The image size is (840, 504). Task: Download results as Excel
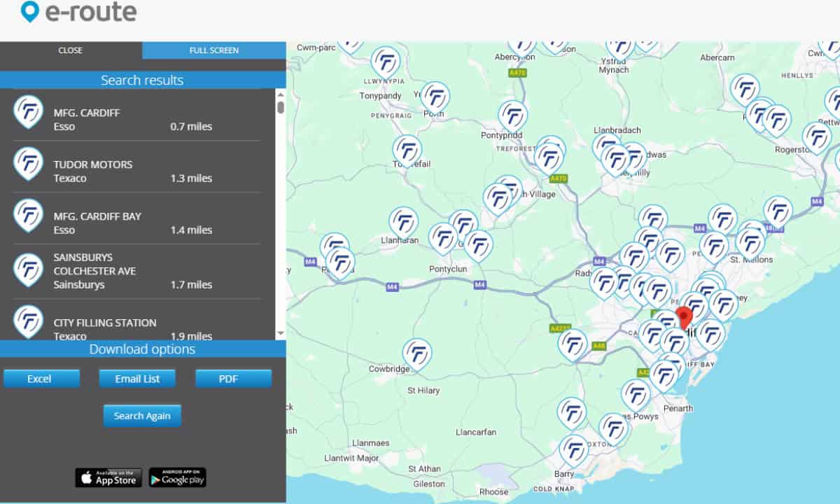pos(41,379)
